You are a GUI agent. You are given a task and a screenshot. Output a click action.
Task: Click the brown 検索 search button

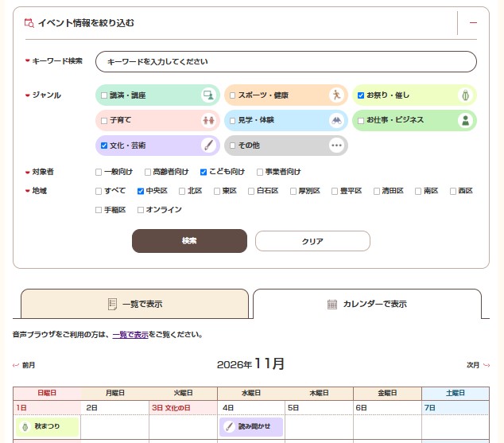pyautogui.click(x=189, y=241)
